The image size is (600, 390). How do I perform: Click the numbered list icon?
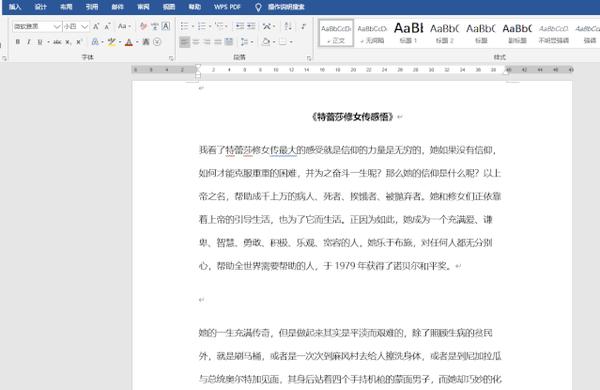click(x=202, y=26)
